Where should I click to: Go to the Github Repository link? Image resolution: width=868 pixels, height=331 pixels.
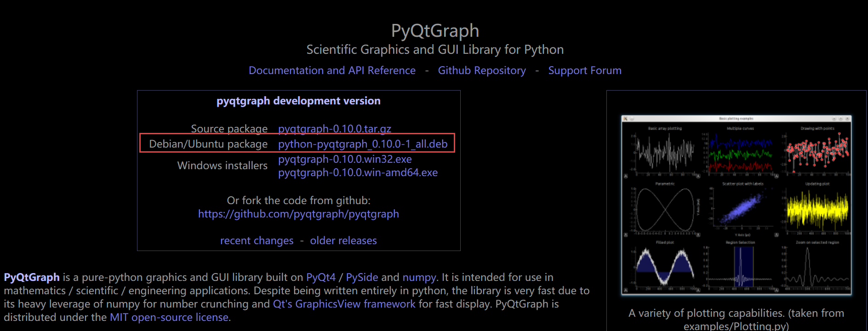[x=481, y=70]
